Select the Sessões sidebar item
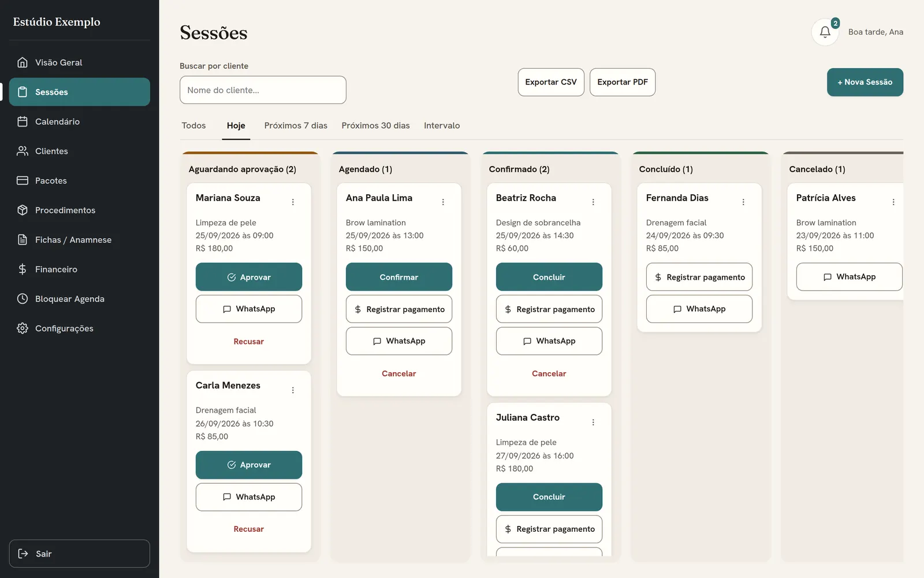The image size is (924, 578). point(80,92)
